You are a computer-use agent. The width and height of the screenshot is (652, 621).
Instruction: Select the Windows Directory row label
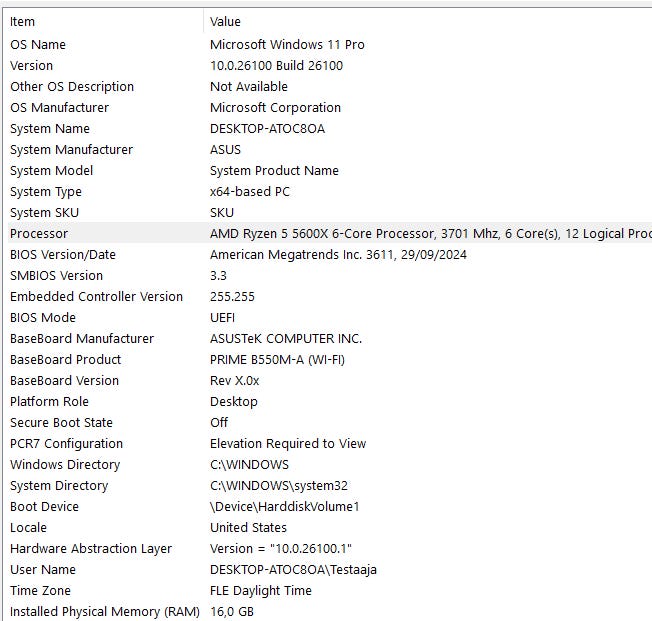point(65,465)
